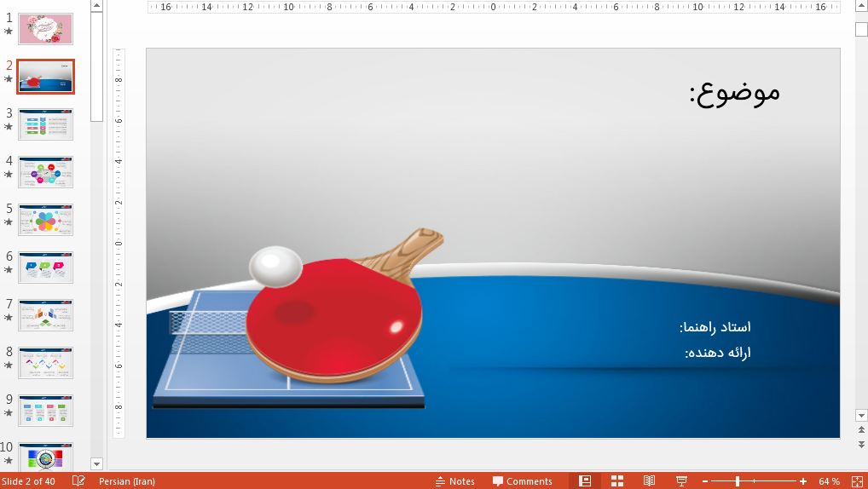Click the zoom in plus button
Image resolution: width=868 pixels, height=489 pixels.
point(803,481)
